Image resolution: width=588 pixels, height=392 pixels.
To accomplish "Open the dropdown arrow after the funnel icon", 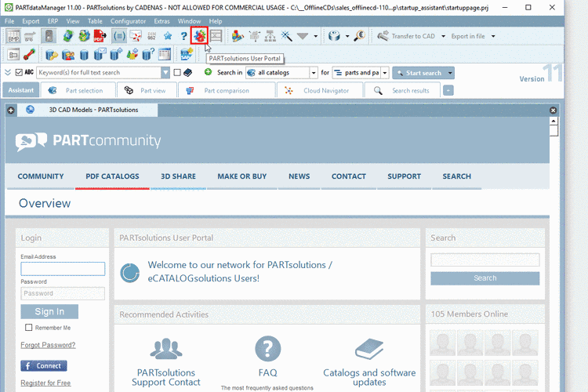I will pyautogui.click(x=316, y=36).
